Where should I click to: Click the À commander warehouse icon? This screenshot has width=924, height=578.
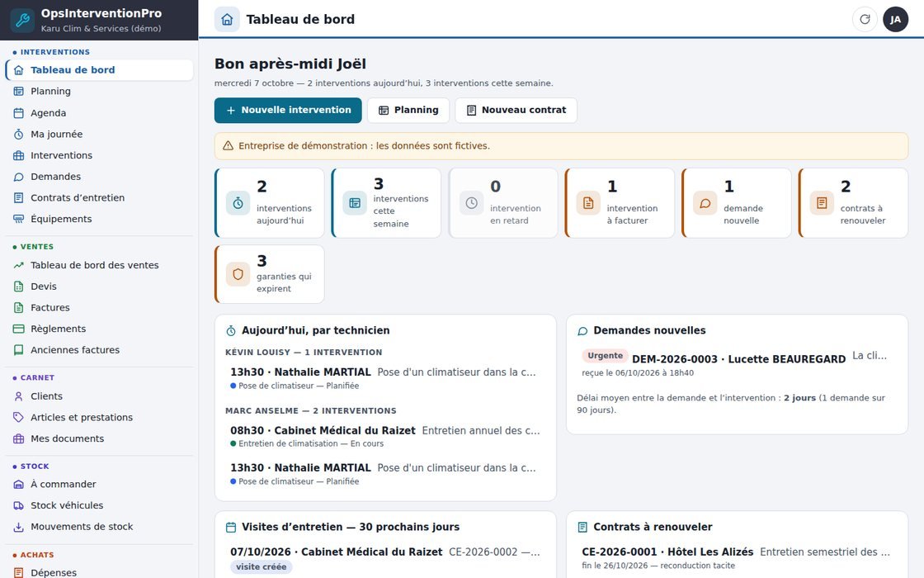19,484
